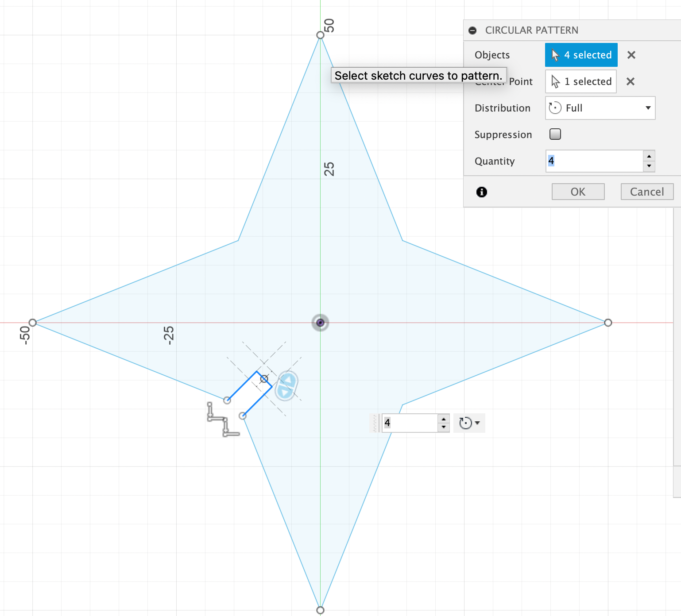Decrease on-canvas quantity with down arrow
Screen dimensions: 681x616
443,427
